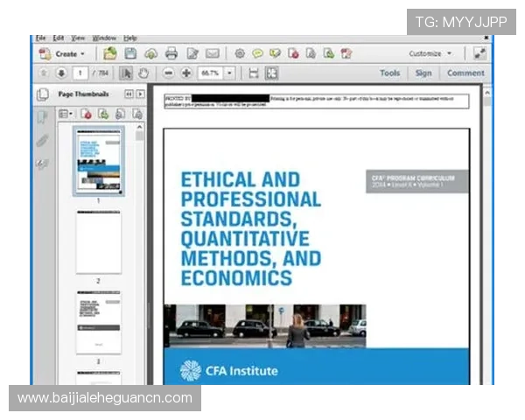Open the Comment pane
The height and width of the screenshot is (420, 525).
(x=465, y=73)
